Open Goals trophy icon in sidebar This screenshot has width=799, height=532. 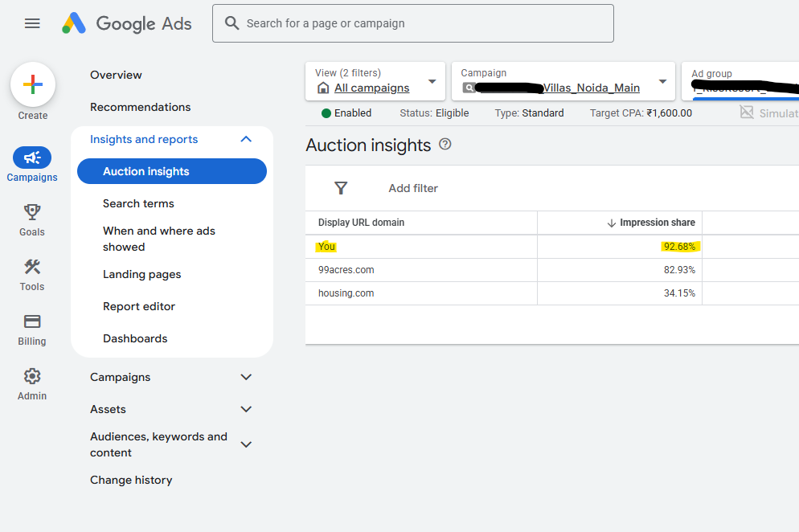point(32,212)
